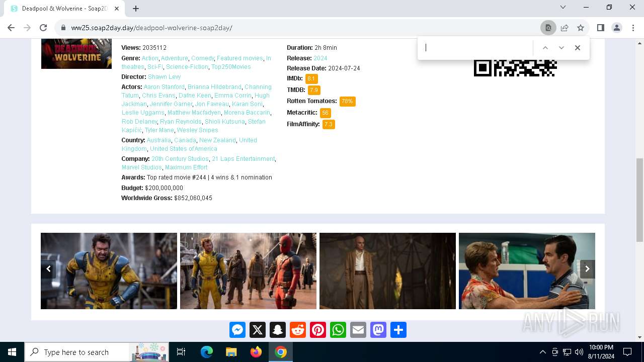Viewport: 644px width, 362px height.
Task: Click the Metacritic 56 badge
Action: point(326,113)
